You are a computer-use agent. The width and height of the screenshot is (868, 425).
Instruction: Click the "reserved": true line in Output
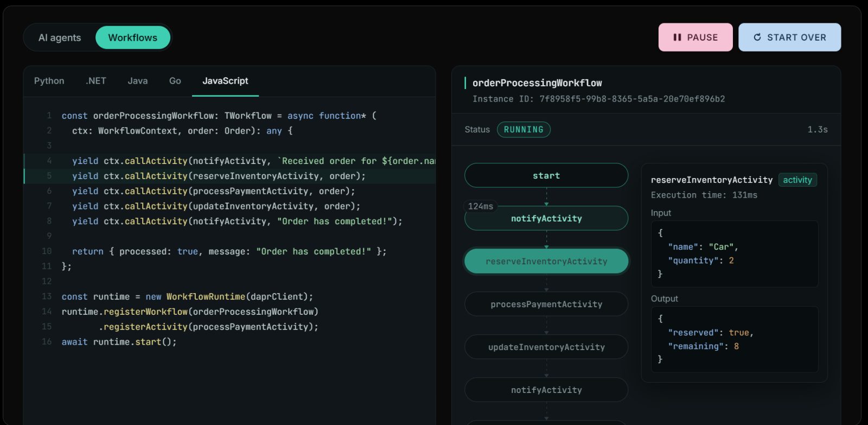(x=711, y=332)
